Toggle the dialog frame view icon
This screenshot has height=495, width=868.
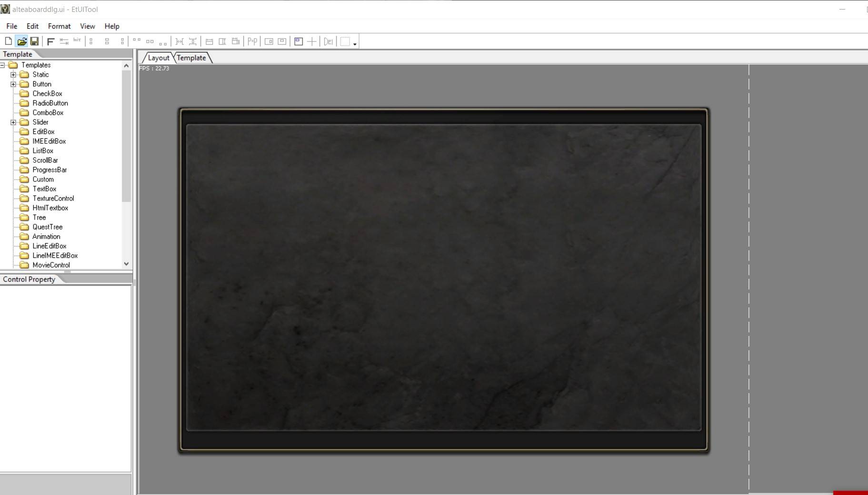299,41
